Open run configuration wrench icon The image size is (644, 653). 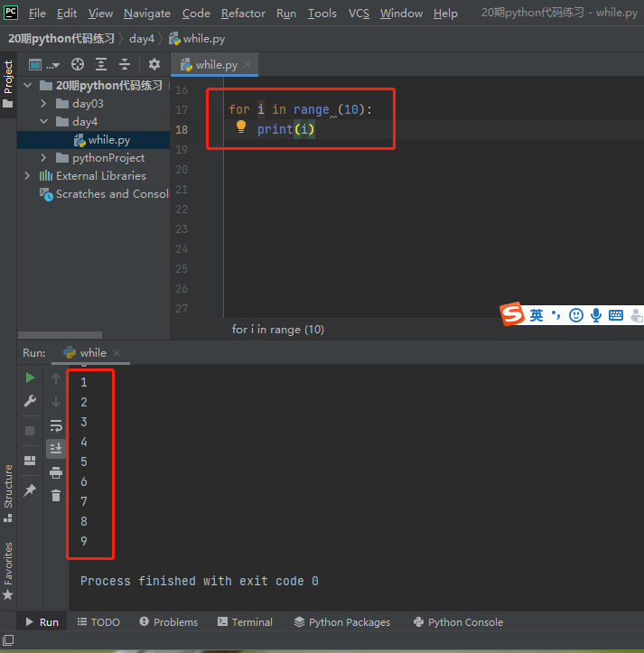pyautogui.click(x=30, y=401)
